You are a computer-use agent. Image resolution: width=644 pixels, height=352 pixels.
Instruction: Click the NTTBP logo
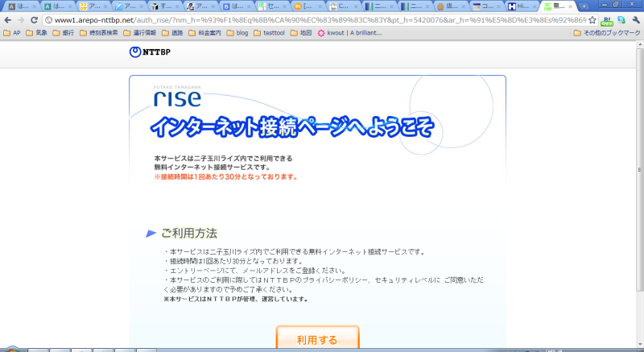point(150,52)
